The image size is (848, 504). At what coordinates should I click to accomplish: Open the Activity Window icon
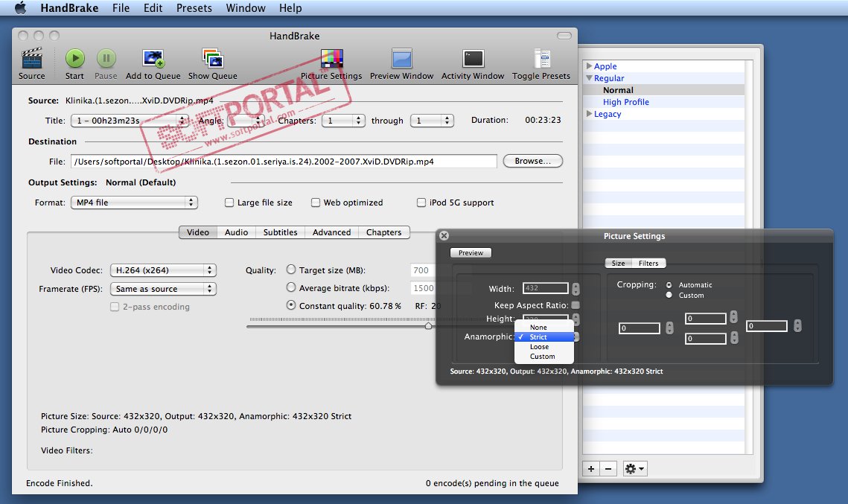pos(474,58)
